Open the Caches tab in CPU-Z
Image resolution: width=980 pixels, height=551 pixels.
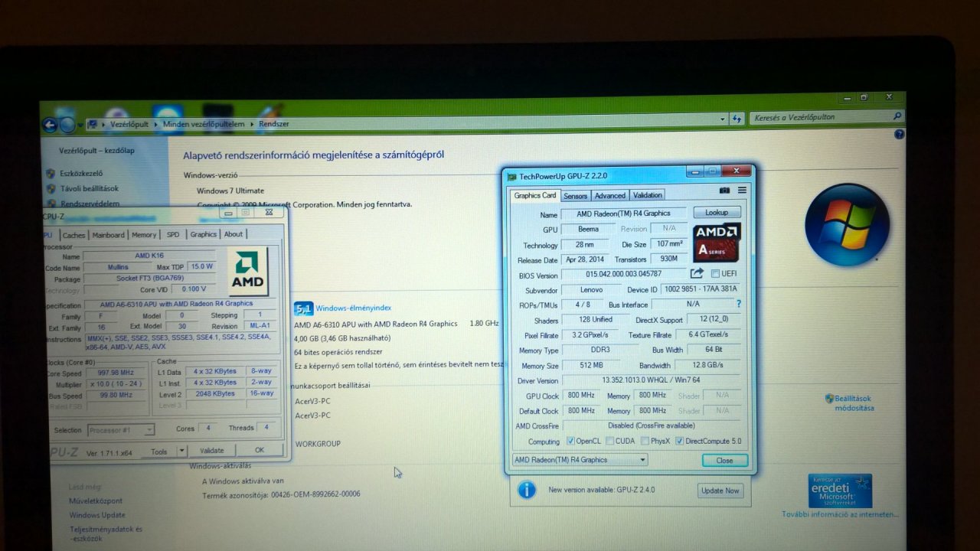pyautogui.click(x=74, y=235)
